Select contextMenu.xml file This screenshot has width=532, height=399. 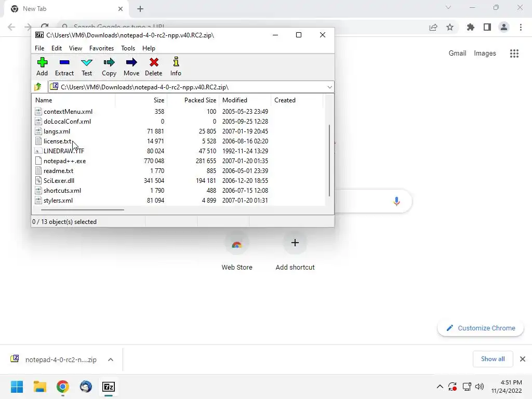(x=68, y=112)
